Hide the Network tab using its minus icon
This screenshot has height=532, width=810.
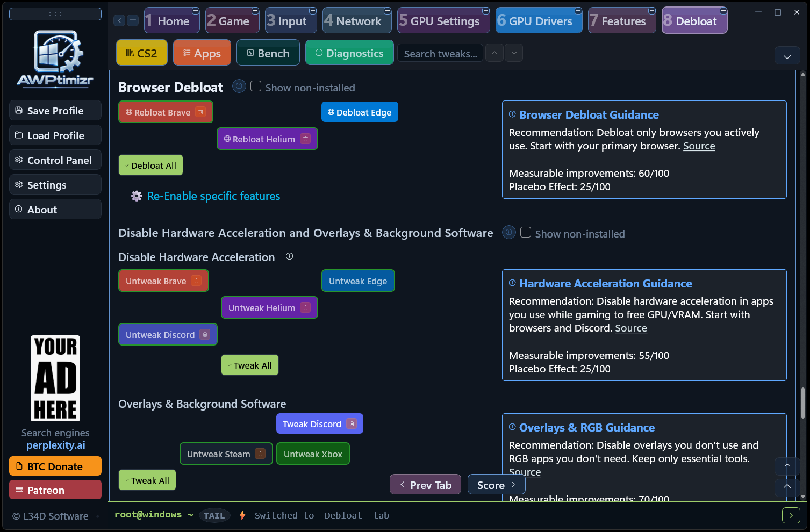point(388,11)
